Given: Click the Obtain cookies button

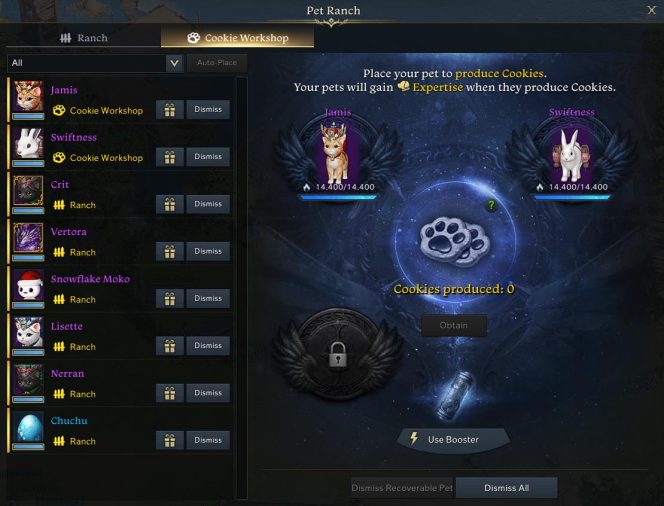Looking at the screenshot, I should (454, 325).
